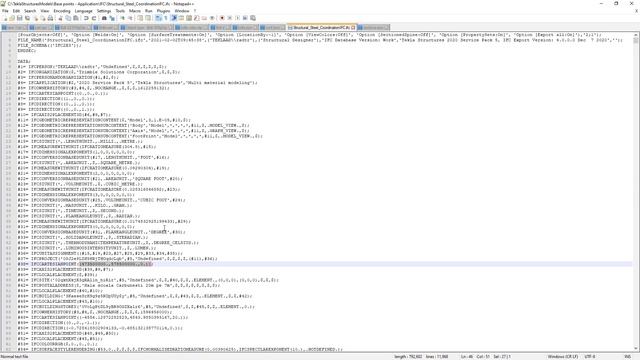Viewport: 640px width, 360px height.
Task: Open Folder as Workspace toolbar icon
Action: [204, 18]
